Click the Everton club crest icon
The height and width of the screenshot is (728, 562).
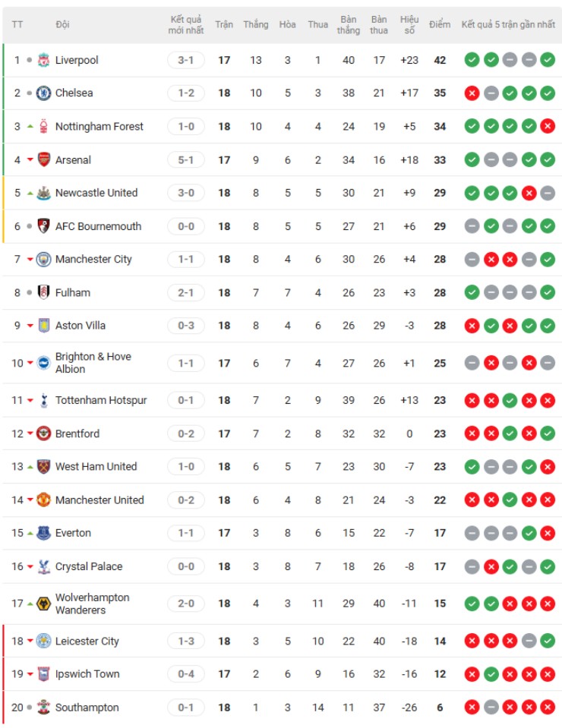click(x=44, y=533)
